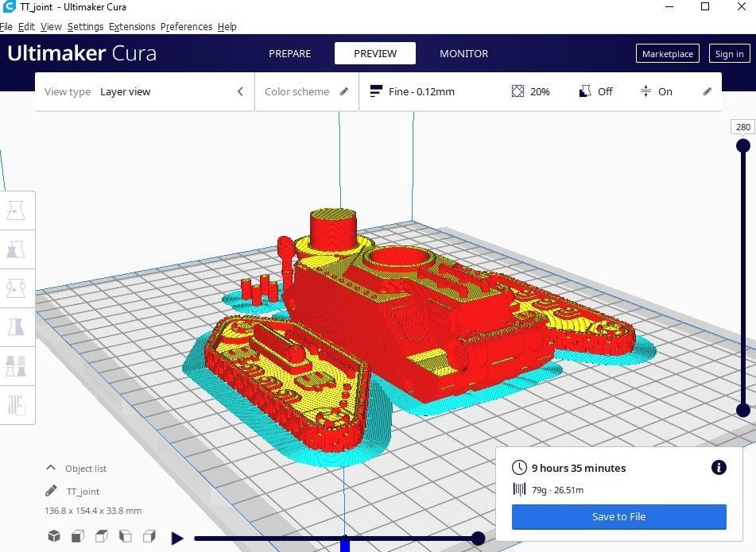Click the Fine - 0.12mm profile text

pos(421,91)
